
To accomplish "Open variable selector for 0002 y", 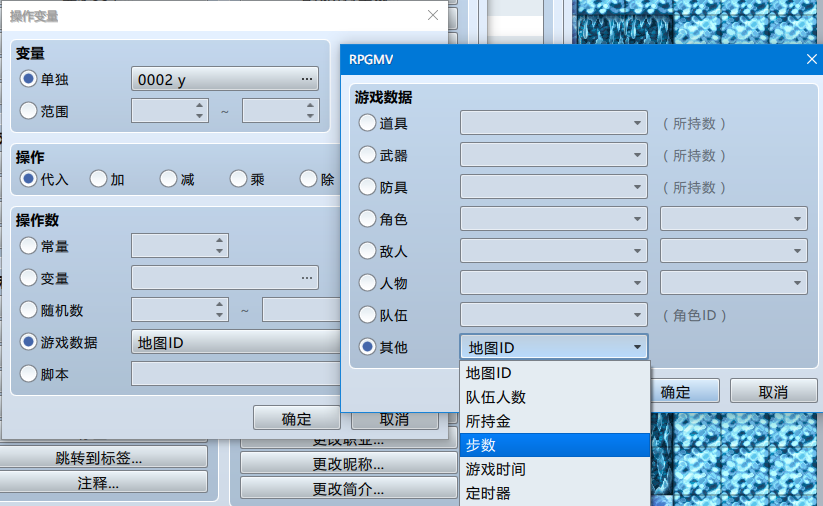I will click(225, 79).
